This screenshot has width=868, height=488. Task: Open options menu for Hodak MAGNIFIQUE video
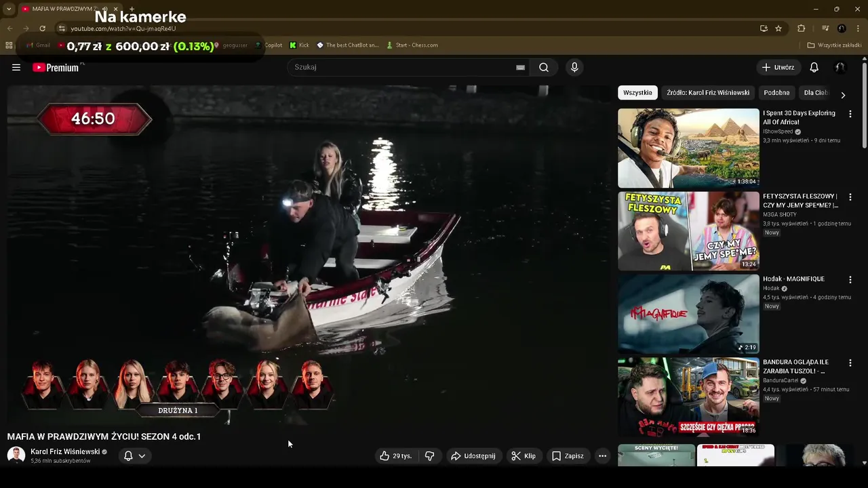point(850,280)
